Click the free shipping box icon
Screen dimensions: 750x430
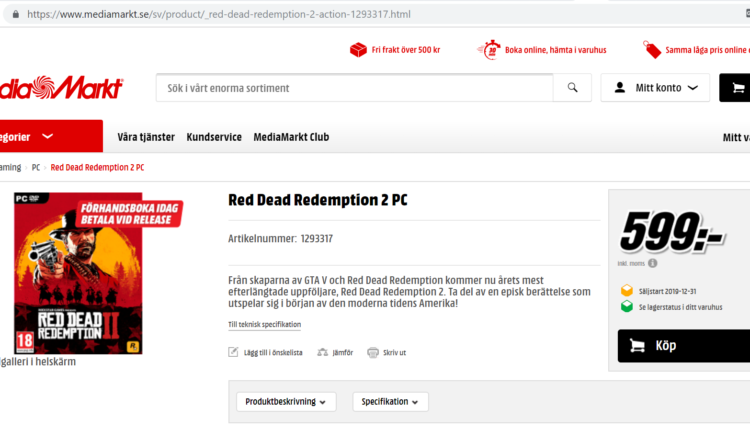tap(358, 49)
